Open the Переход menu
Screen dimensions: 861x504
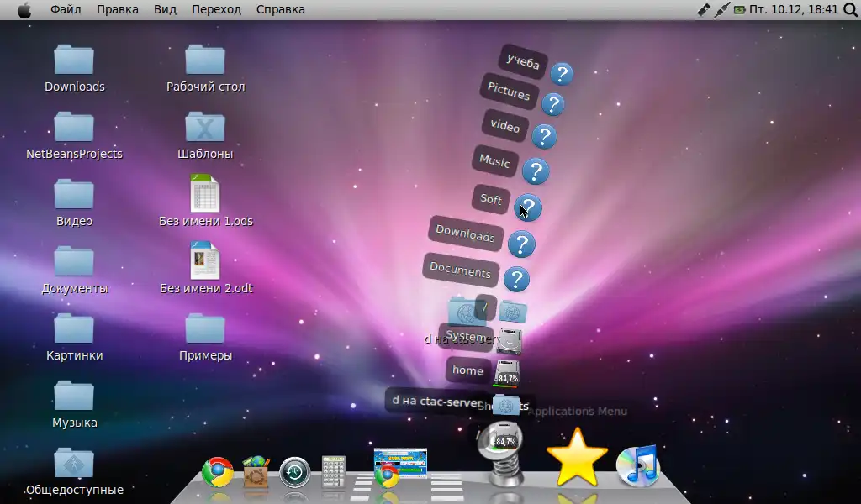click(216, 10)
